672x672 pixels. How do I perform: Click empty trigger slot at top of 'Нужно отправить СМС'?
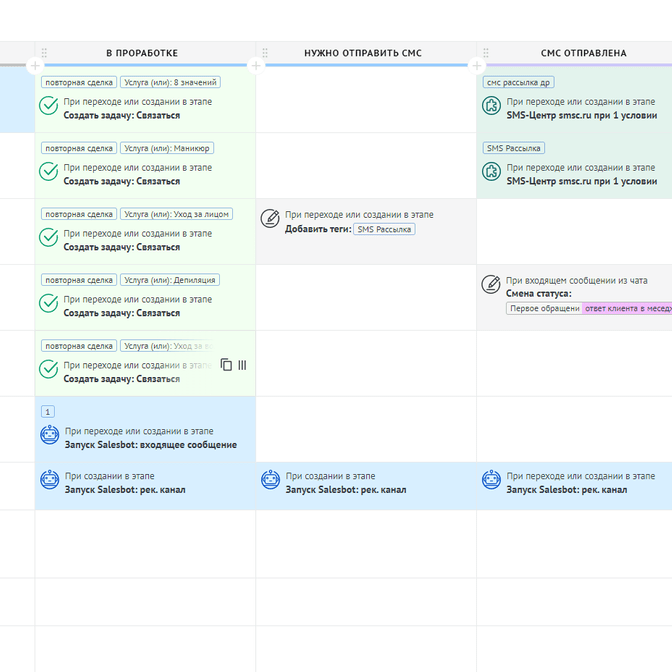tap(366, 99)
